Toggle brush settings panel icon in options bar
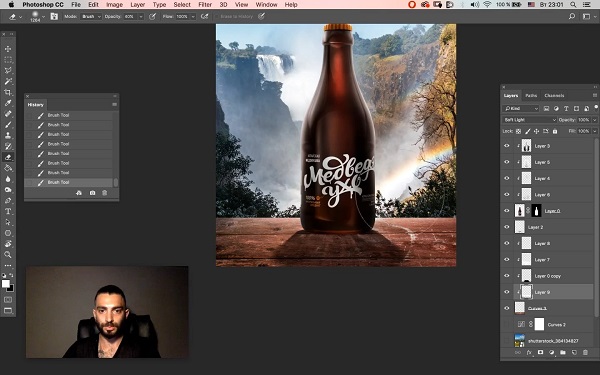The image size is (600, 375). coord(54,16)
